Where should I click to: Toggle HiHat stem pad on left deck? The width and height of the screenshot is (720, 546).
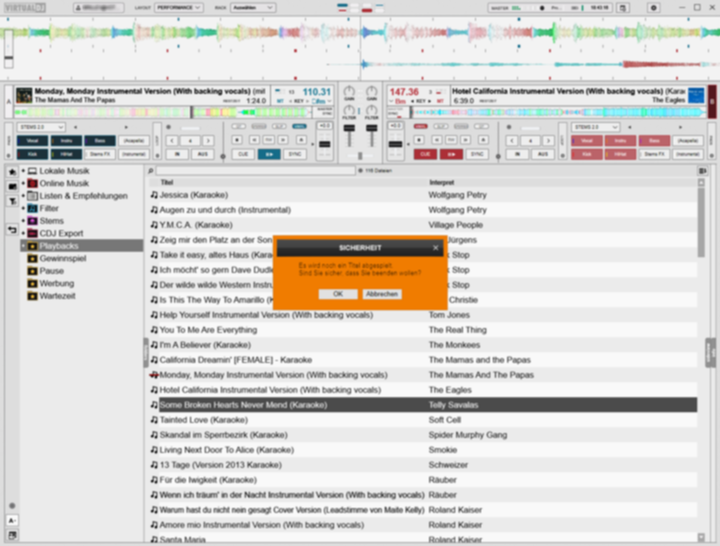point(66,154)
